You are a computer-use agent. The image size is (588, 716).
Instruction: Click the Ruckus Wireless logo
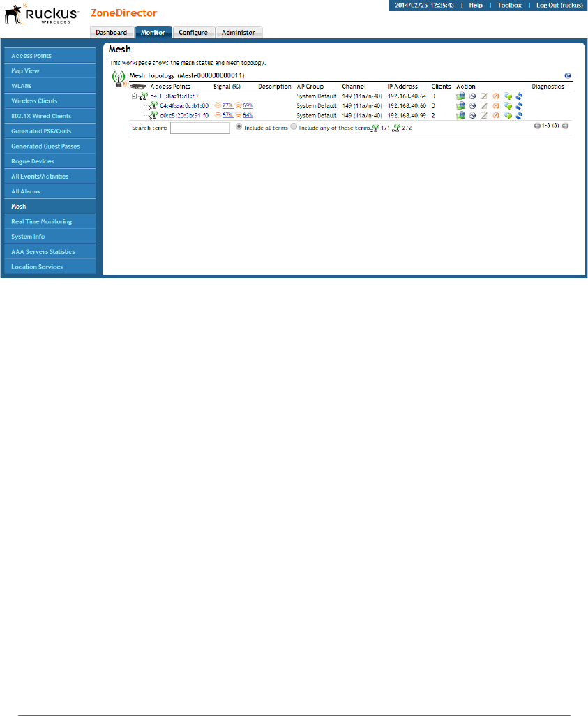pos(41,14)
